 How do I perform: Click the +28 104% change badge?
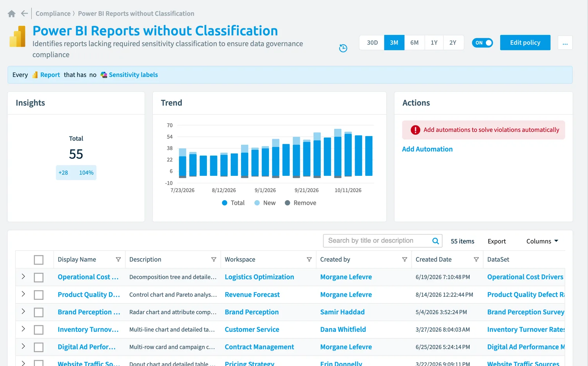tap(76, 173)
